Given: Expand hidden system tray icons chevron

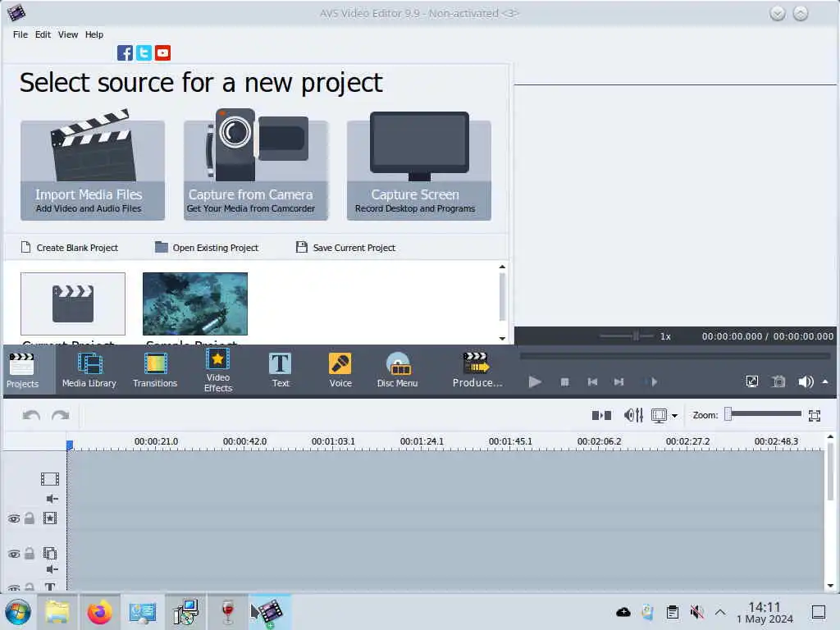Looking at the screenshot, I should tap(720, 612).
